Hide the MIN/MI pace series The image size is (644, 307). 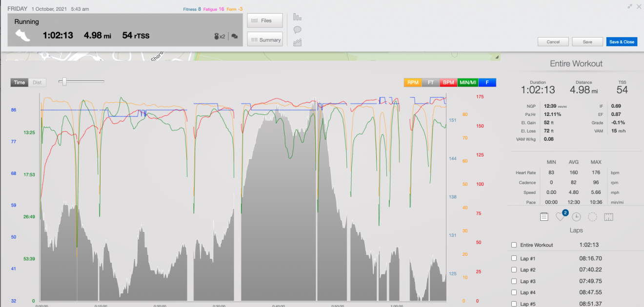click(468, 83)
